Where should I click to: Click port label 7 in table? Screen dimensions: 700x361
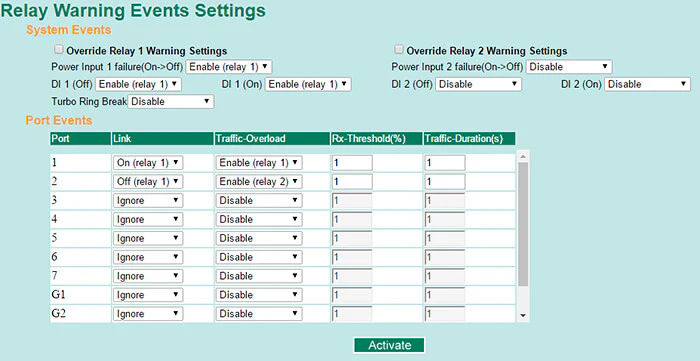pos(54,276)
